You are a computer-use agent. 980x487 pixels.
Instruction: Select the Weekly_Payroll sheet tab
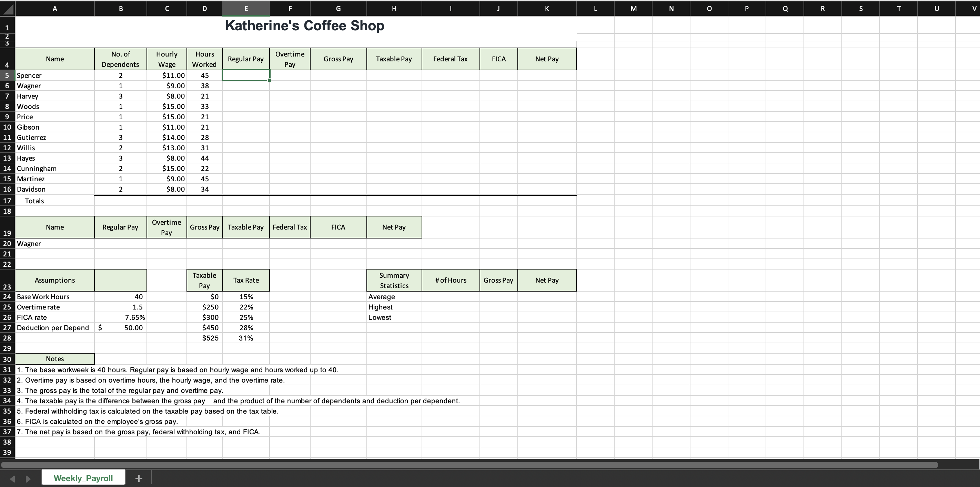[x=83, y=478]
